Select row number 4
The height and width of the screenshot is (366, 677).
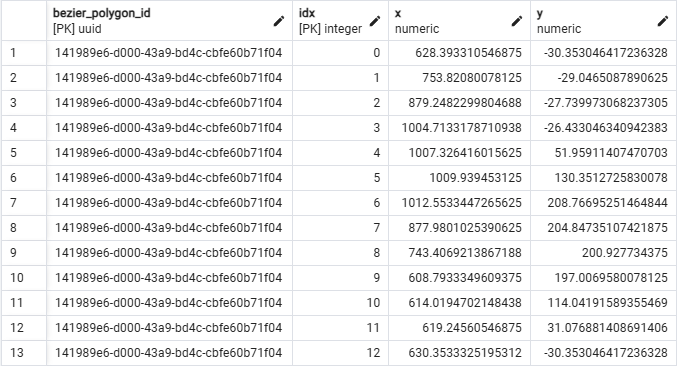(24, 128)
